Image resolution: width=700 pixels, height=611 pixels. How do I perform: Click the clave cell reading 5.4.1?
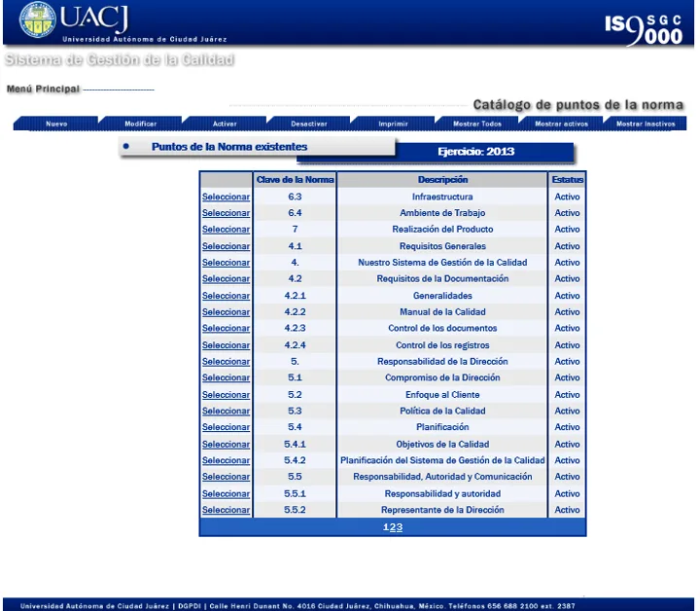click(296, 445)
